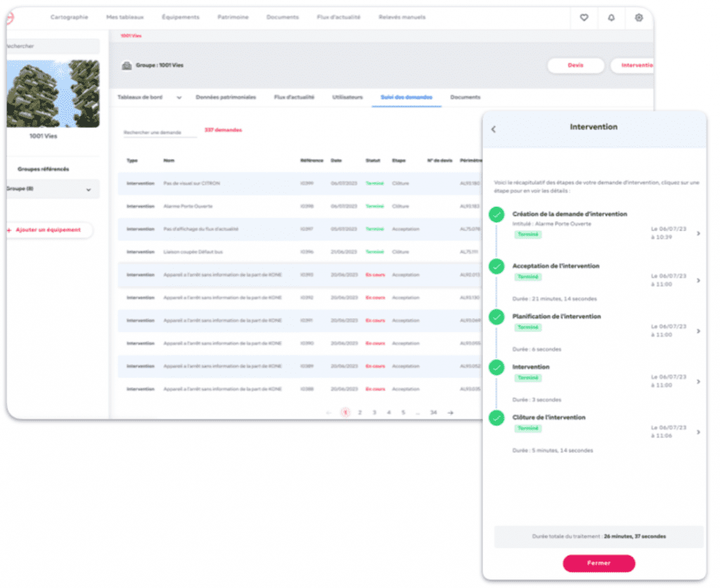Expand the Groupe (8) dropdown
The image size is (720, 588).
click(89, 189)
